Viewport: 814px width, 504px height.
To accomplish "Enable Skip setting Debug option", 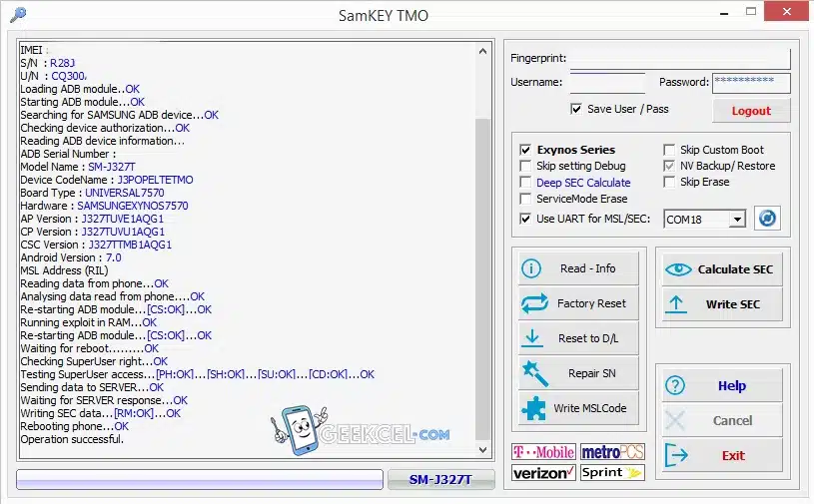I will coord(525,166).
